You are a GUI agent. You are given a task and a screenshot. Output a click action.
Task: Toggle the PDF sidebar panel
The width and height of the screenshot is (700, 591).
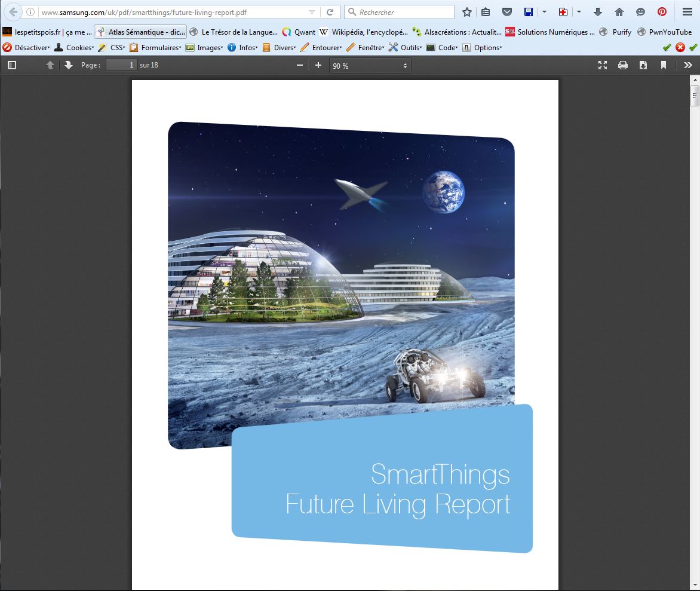pos(12,65)
